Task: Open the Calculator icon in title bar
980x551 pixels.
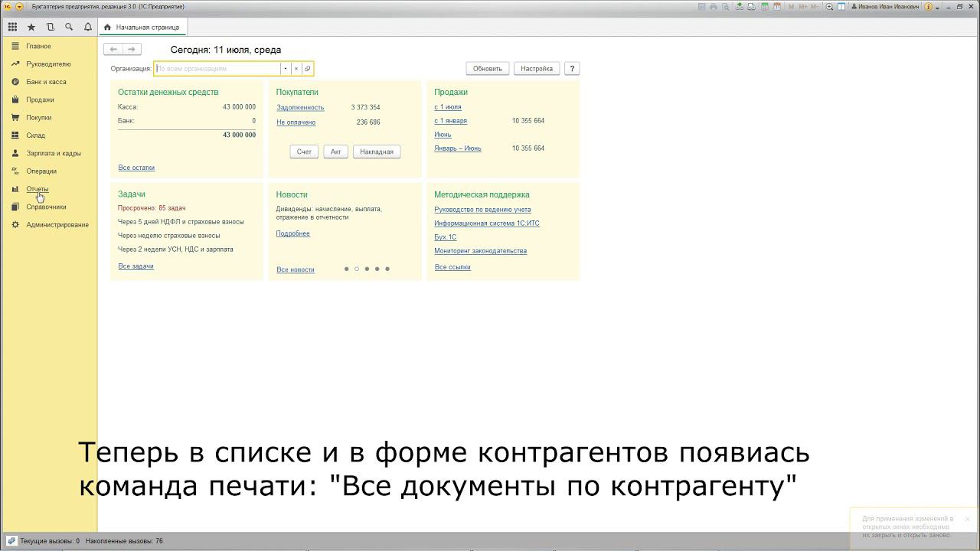Action: click(765, 6)
